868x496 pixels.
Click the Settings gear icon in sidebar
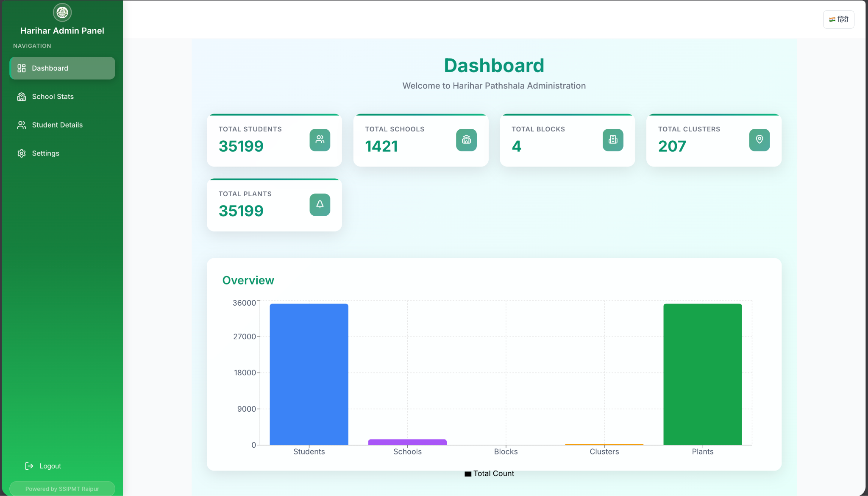[22, 153]
